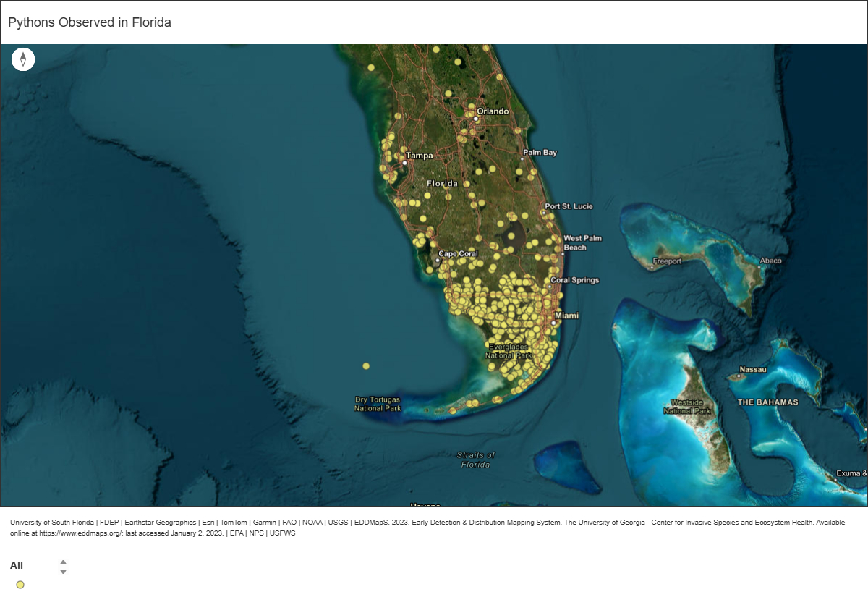Click the 'All' legend heading
The image size is (868, 605).
point(17,565)
